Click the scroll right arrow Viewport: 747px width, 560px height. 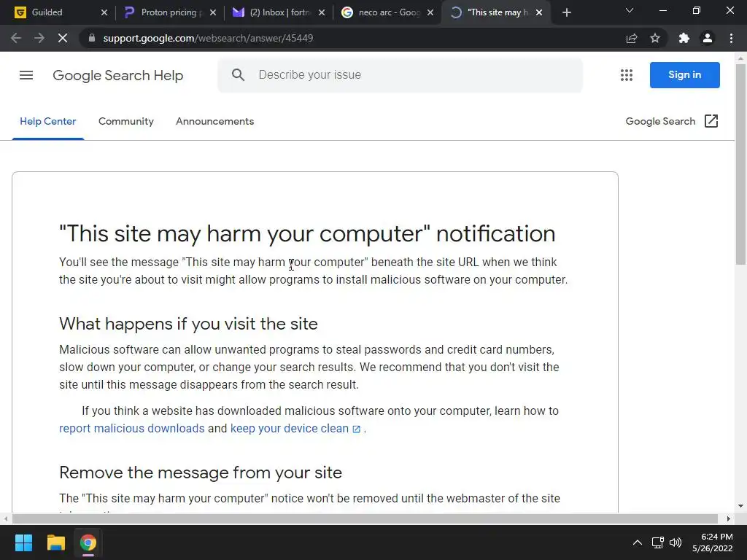(729, 518)
